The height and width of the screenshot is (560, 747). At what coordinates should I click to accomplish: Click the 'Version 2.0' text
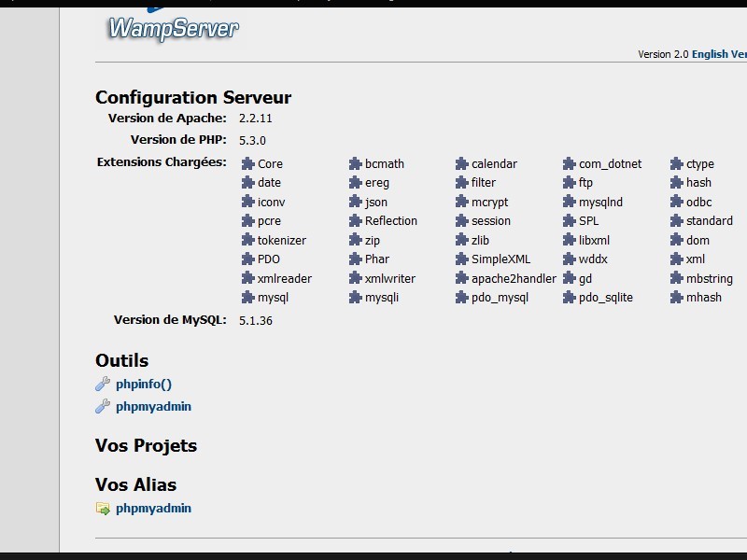click(x=663, y=54)
